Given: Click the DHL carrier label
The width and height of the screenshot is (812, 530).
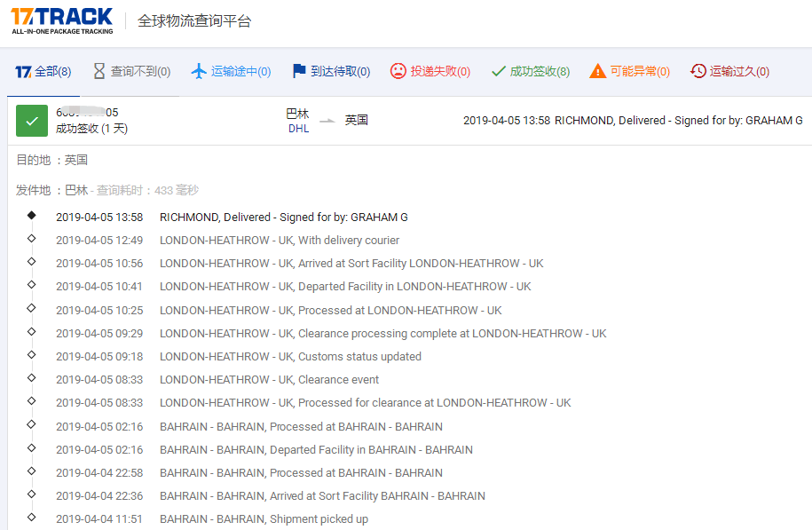Looking at the screenshot, I should (298, 128).
